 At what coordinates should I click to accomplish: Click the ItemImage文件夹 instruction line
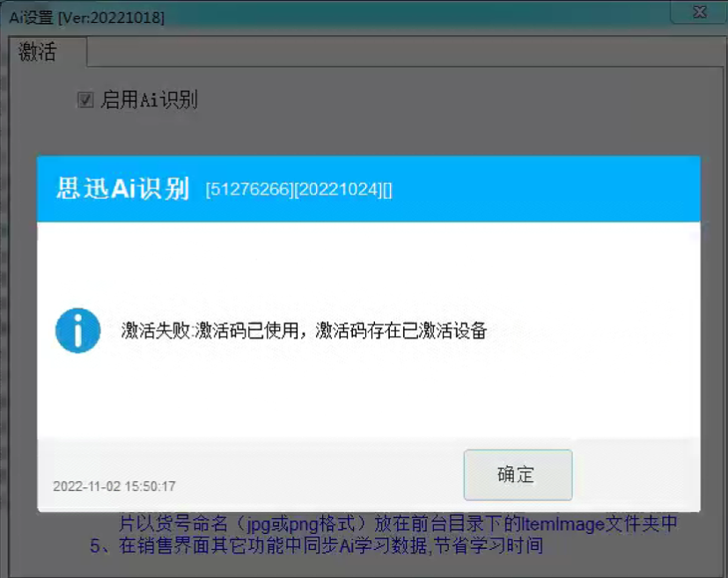399,523
